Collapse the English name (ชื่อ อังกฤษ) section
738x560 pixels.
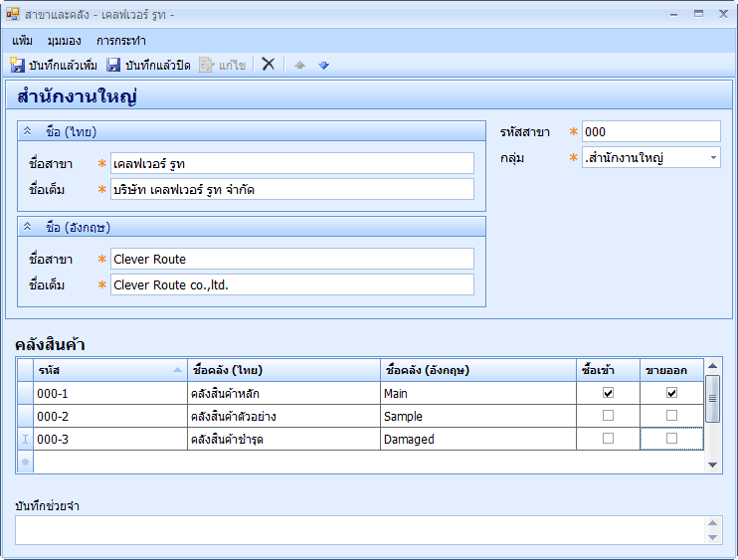click(27, 227)
